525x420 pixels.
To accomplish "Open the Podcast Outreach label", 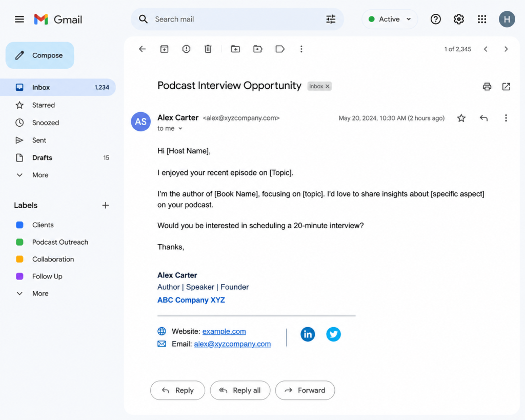I will (60, 242).
